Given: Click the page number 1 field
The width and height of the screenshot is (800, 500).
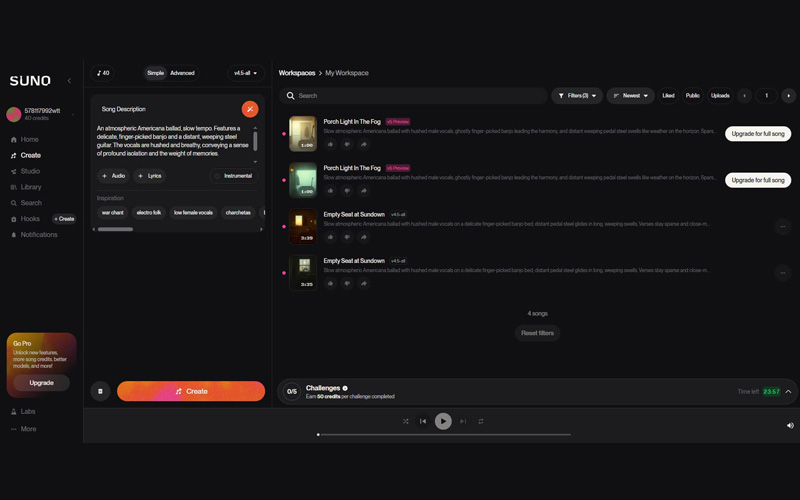Looking at the screenshot, I should pyautogui.click(x=766, y=95).
